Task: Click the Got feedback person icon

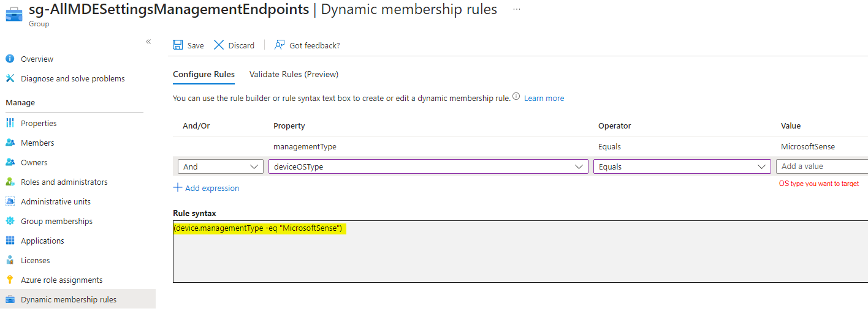Action: (280, 45)
